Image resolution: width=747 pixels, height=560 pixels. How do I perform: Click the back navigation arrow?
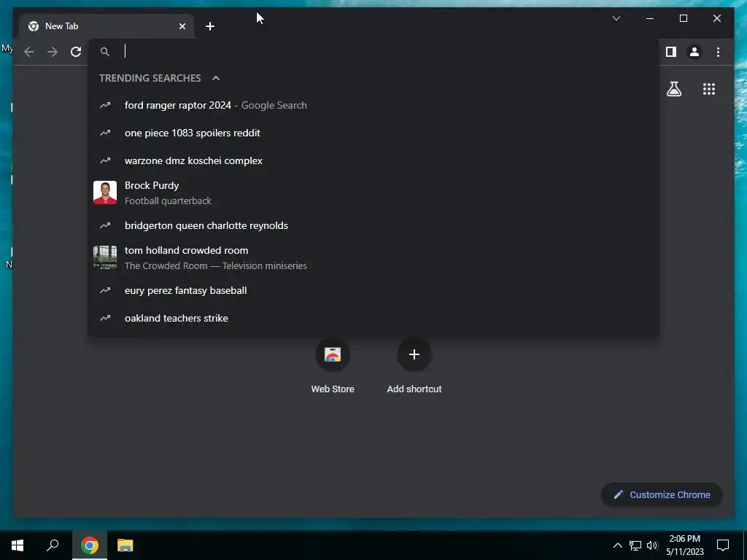pyautogui.click(x=29, y=52)
